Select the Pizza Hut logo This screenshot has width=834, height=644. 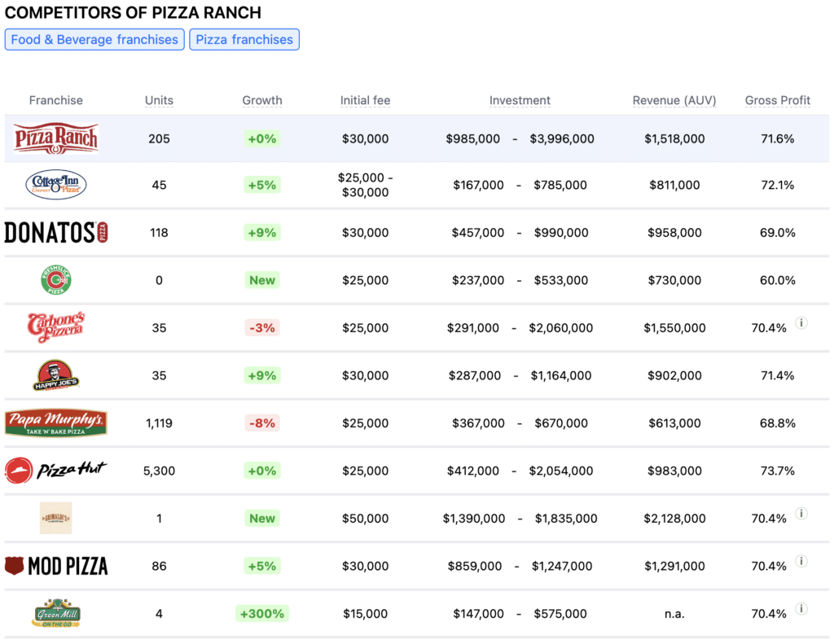coord(56,471)
